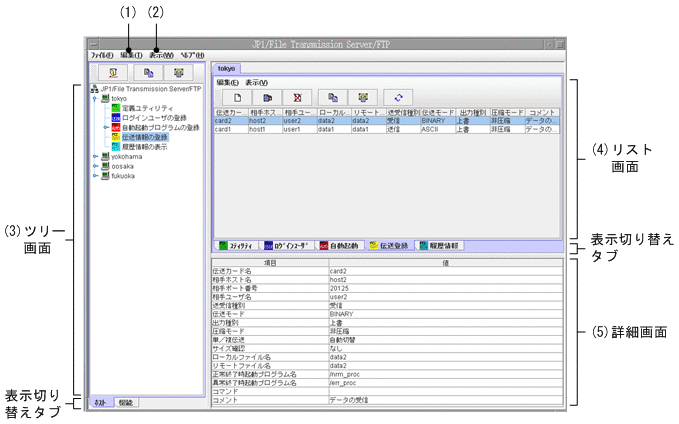The height and width of the screenshot is (424, 679).
Task: Click the JP1/File Transmission Server/FTP root node icon
Action: pyautogui.click(x=94, y=90)
